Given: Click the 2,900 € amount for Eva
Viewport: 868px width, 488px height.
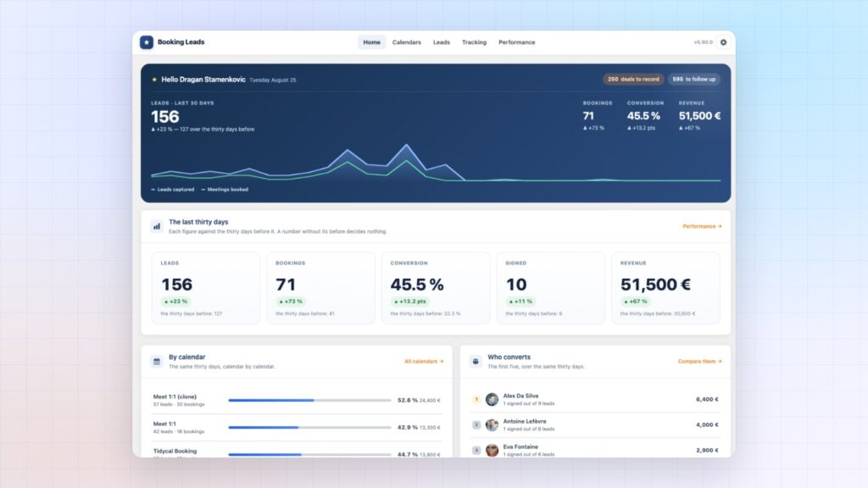Looking at the screenshot, I should coord(707,450).
